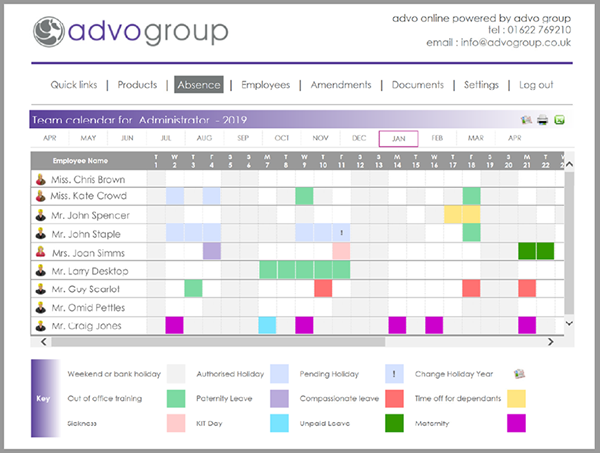This screenshot has width=600, height=453.
Task: Switch to the FEB month tab
Action: pyautogui.click(x=437, y=138)
